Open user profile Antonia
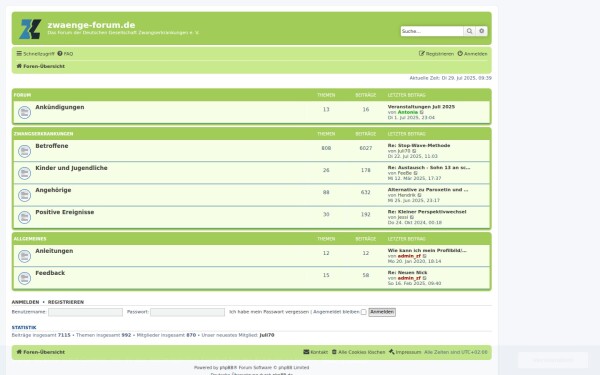The image size is (600, 375). click(408, 112)
